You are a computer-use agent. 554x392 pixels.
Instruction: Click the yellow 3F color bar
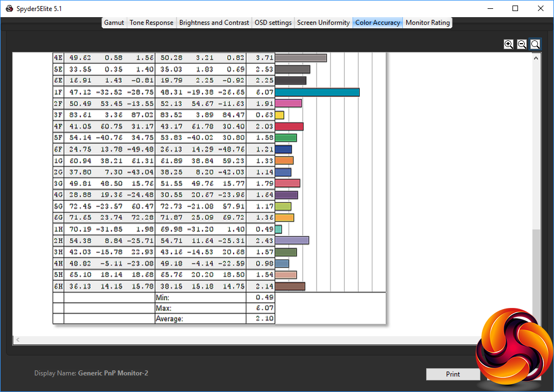pos(279,115)
